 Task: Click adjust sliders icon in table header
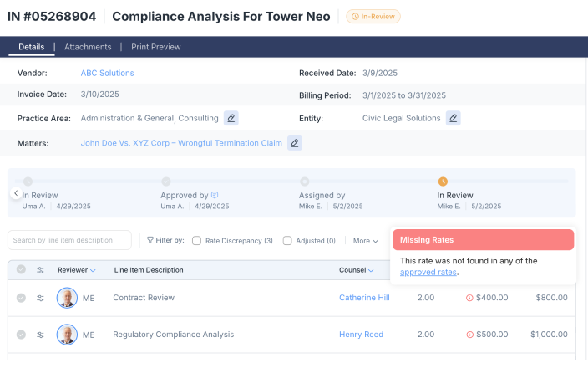(40, 270)
